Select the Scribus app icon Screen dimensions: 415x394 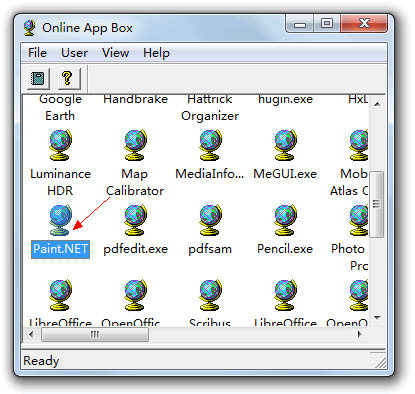(210, 295)
